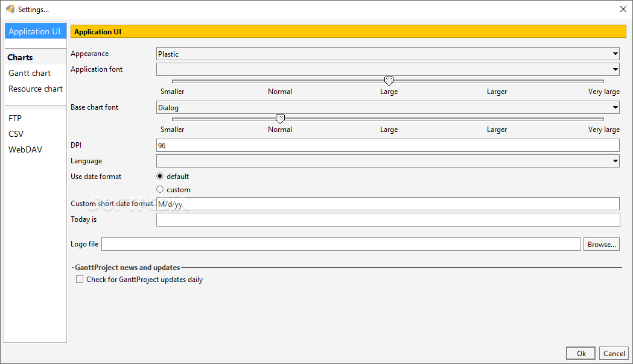Click the Logo file path field

[x=341, y=244]
